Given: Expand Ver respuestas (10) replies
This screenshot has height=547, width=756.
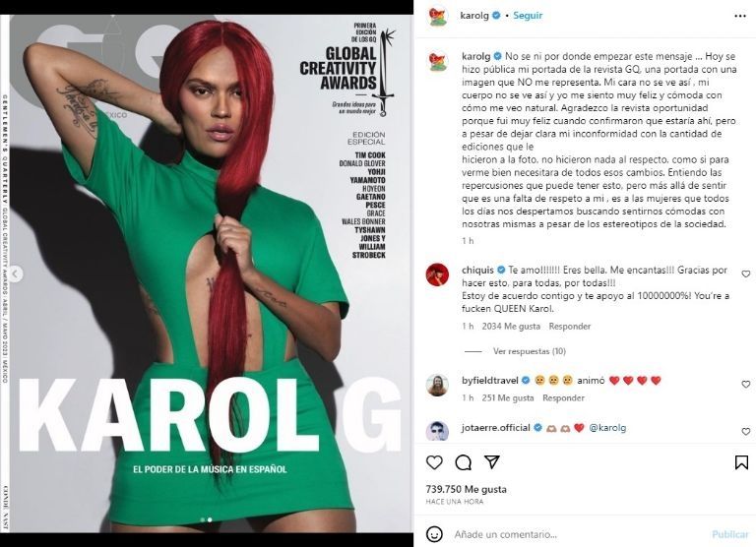Looking at the screenshot, I should click(530, 351).
